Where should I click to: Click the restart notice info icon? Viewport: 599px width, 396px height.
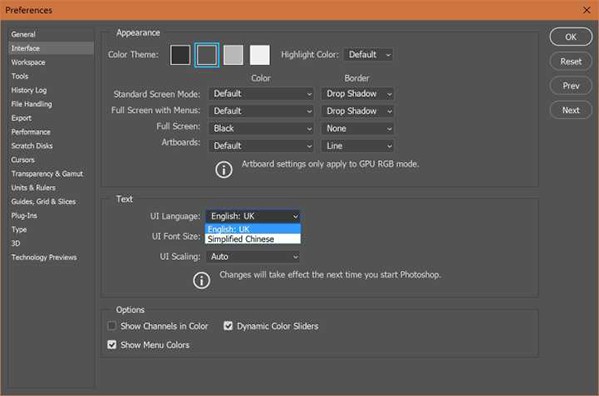point(201,281)
